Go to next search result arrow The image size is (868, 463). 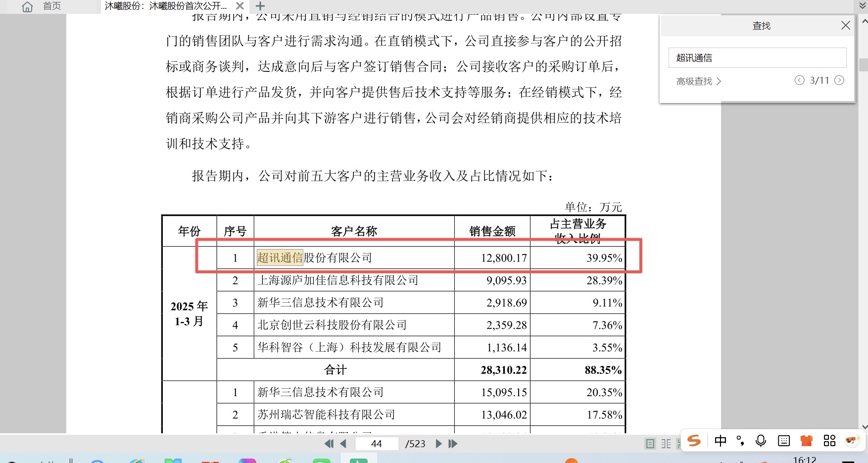tap(839, 80)
